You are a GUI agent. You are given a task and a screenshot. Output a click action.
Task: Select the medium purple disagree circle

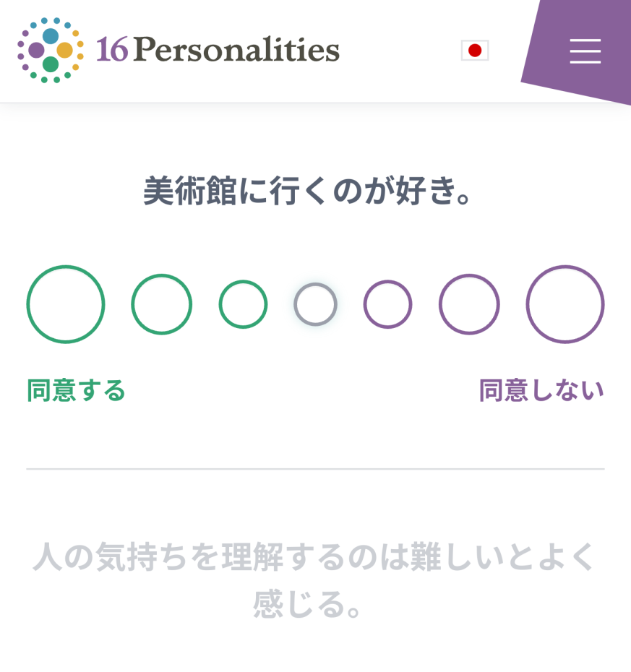click(x=469, y=304)
